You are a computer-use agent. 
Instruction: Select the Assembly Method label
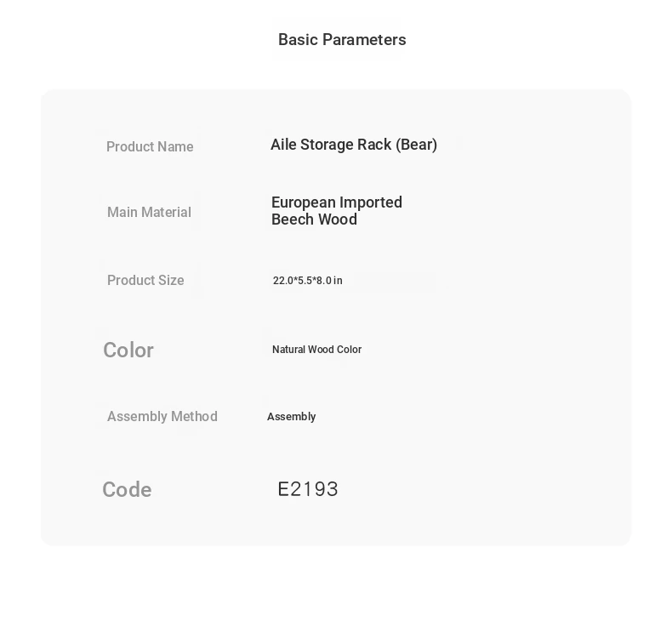click(162, 417)
